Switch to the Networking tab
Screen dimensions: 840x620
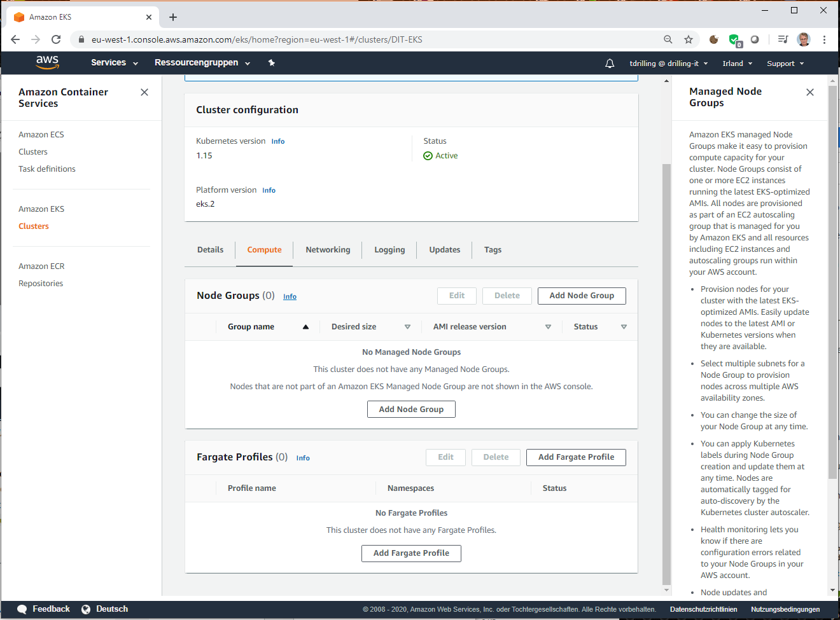coord(328,250)
